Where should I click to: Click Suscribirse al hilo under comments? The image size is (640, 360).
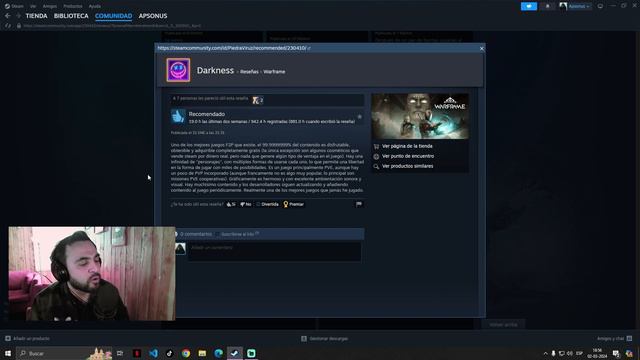(238, 234)
